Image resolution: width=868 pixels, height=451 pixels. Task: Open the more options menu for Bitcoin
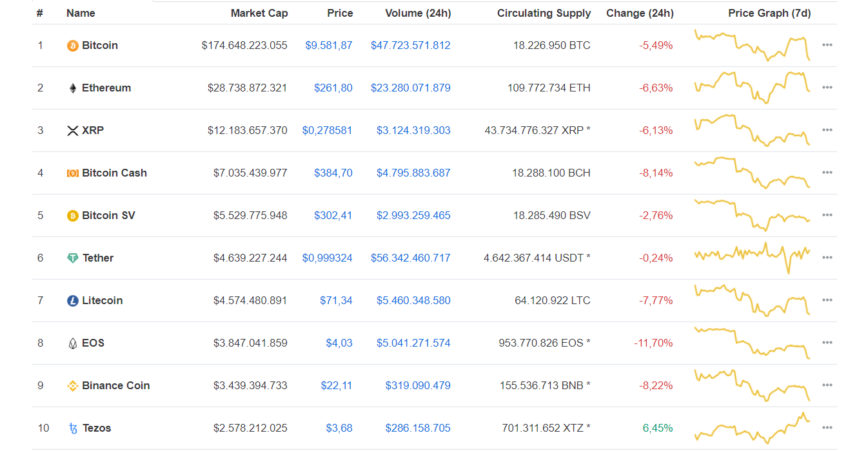(827, 45)
